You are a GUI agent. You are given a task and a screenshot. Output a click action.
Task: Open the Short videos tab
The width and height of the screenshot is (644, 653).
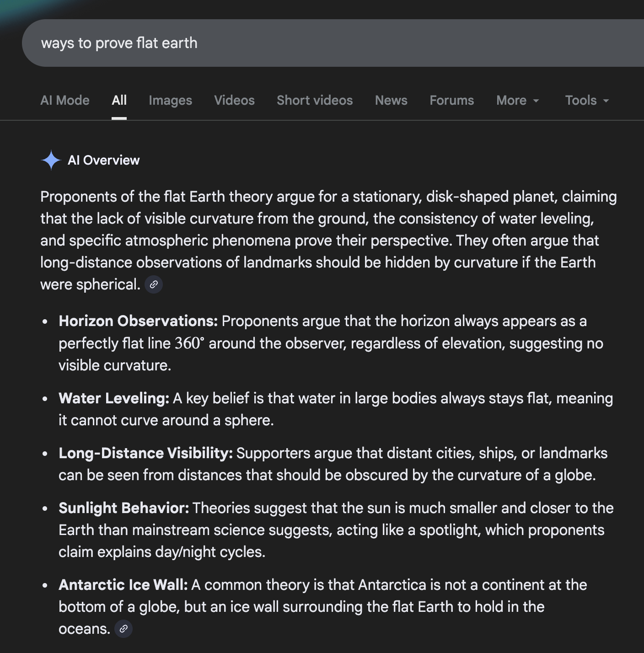(x=315, y=100)
